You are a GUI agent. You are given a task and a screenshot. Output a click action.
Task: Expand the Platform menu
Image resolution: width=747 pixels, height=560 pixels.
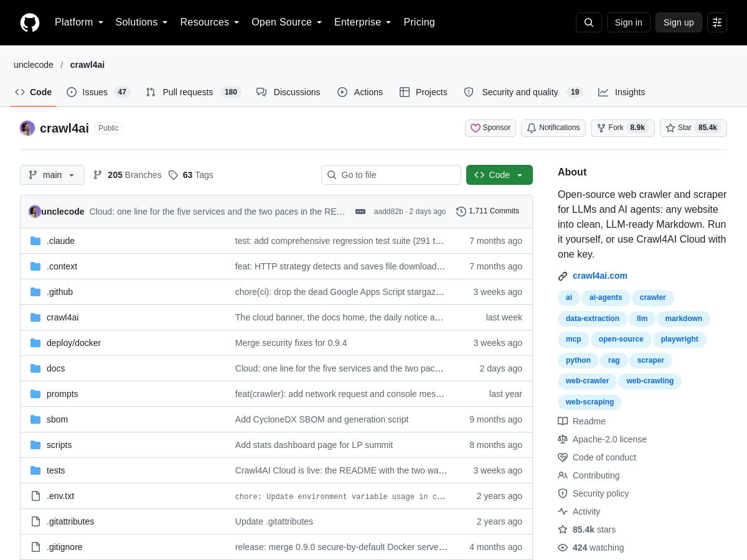coord(79,22)
